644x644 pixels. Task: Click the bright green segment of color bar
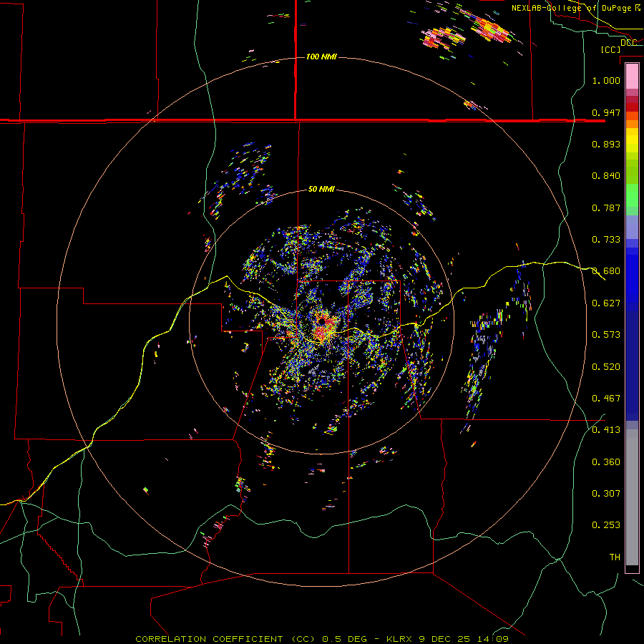632,195
